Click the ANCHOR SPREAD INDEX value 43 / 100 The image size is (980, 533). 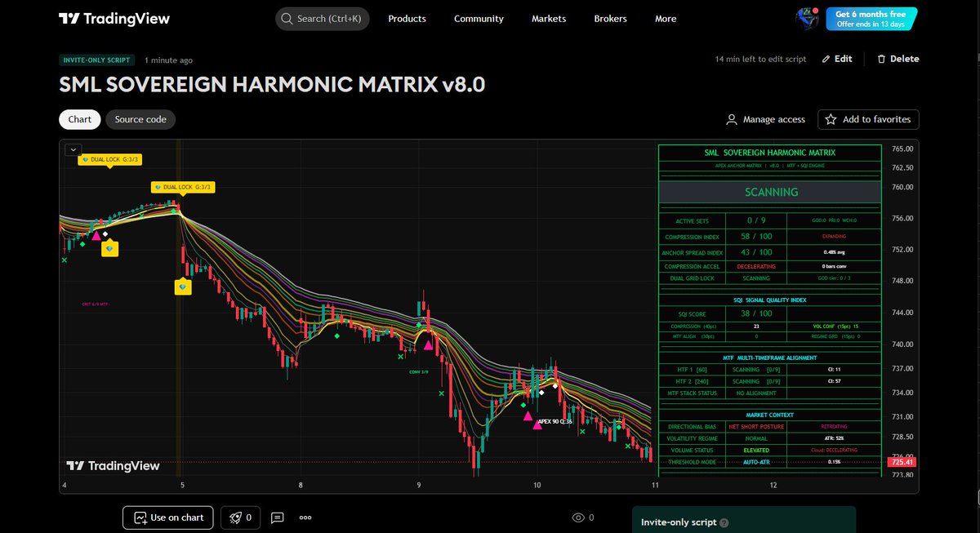pos(756,252)
